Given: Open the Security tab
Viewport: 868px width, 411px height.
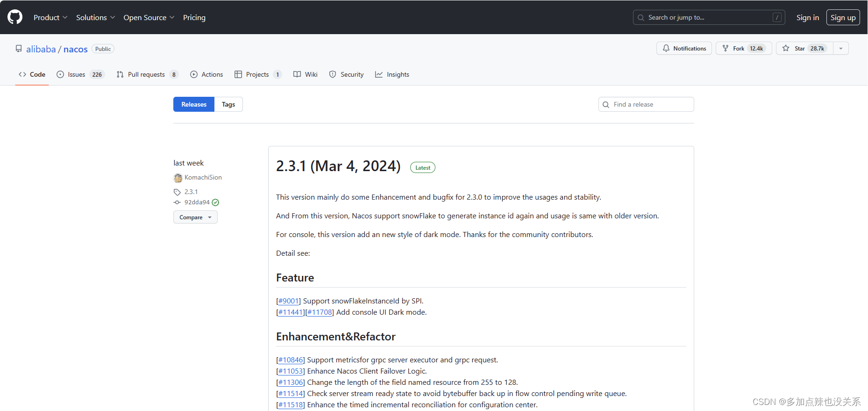Looking at the screenshot, I should (x=346, y=74).
